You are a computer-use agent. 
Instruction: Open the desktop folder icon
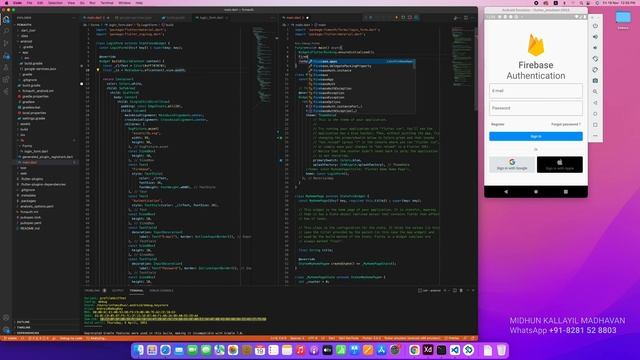623,18
